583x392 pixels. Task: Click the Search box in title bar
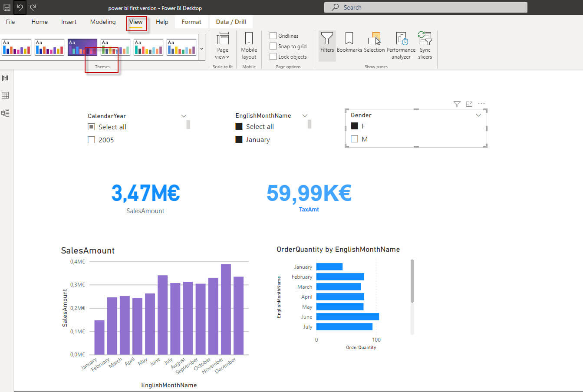coord(425,7)
